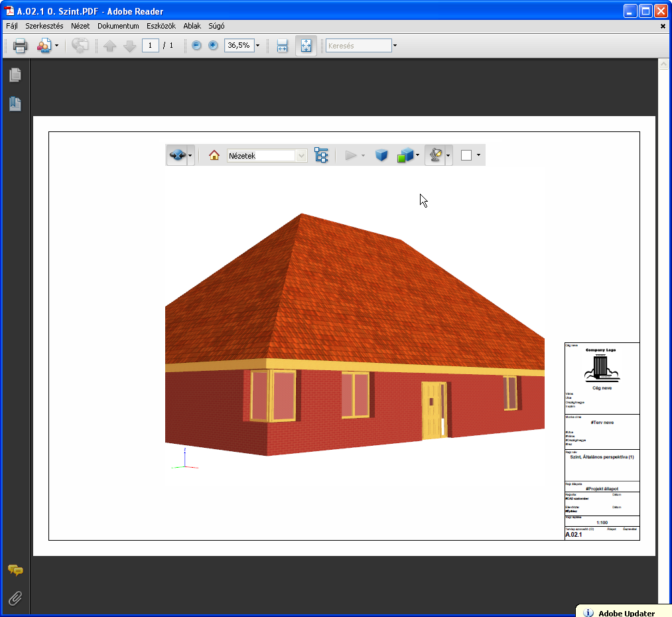Return to the default 3D view via home icon
Screen dimensions: 672x617
pos(213,155)
